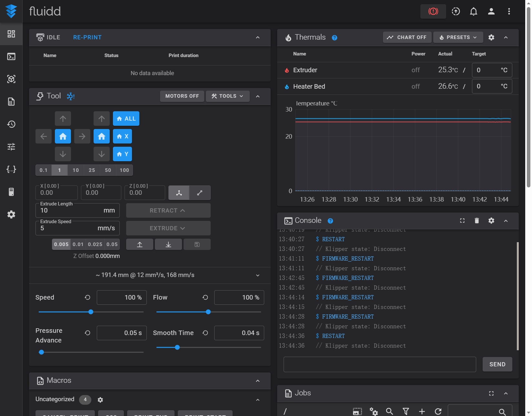Open System page icon in sidebar
This screenshot has height=416, width=532.
[11, 192]
